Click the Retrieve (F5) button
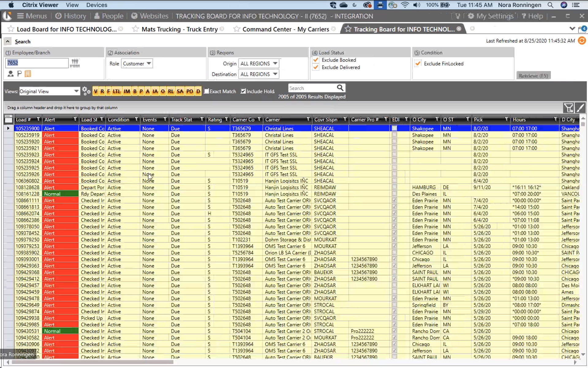Image resolution: width=588 pixels, height=368 pixels. [x=533, y=76]
